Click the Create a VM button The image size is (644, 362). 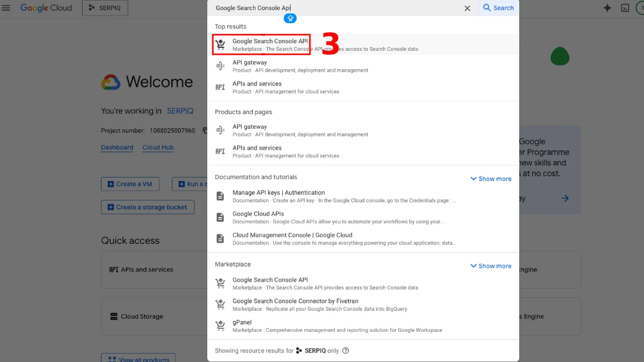point(130,184)
